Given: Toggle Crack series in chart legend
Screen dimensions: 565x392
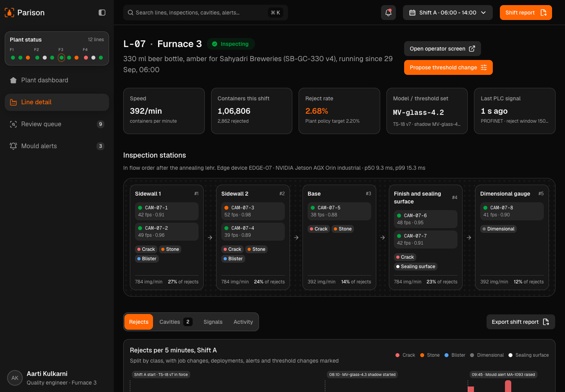Looking at the screenshot, I should tap(405, 355).
